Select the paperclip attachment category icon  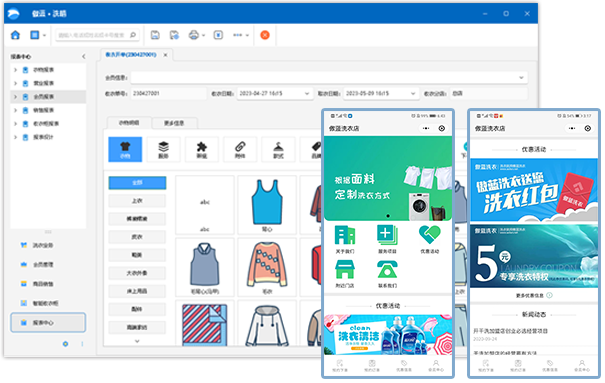click(240, 149)
